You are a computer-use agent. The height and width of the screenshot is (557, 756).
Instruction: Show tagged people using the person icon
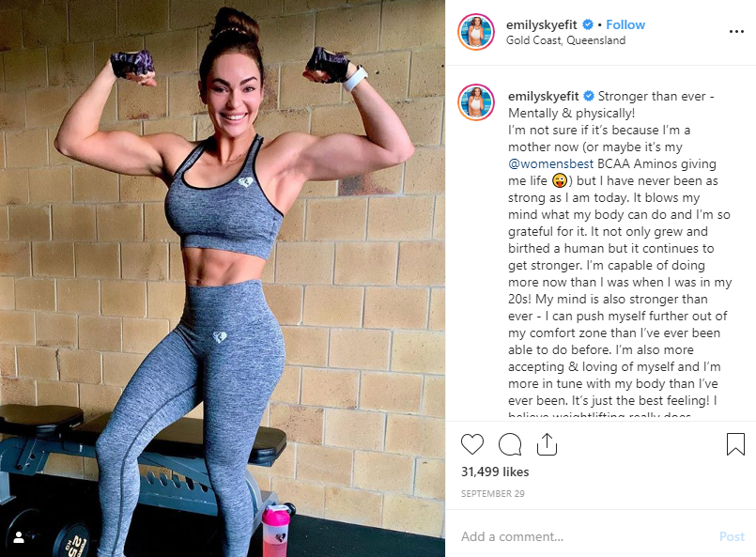[19, 537]
